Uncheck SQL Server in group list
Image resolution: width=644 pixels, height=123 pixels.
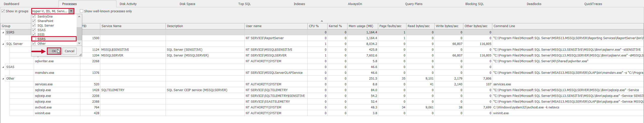pyautogui.click(x=34, y=25)
